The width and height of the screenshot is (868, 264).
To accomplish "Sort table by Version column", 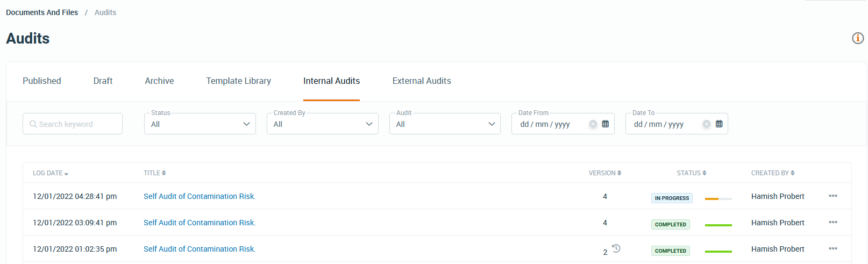I will coord(604,173).
